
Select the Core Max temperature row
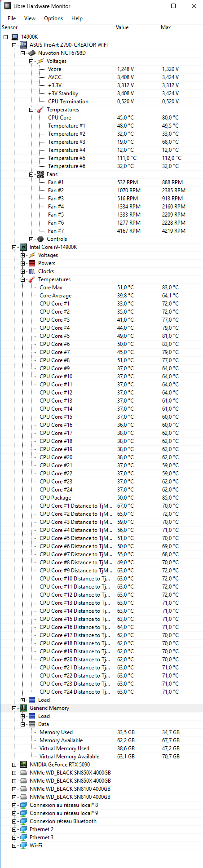click(101, 288)
